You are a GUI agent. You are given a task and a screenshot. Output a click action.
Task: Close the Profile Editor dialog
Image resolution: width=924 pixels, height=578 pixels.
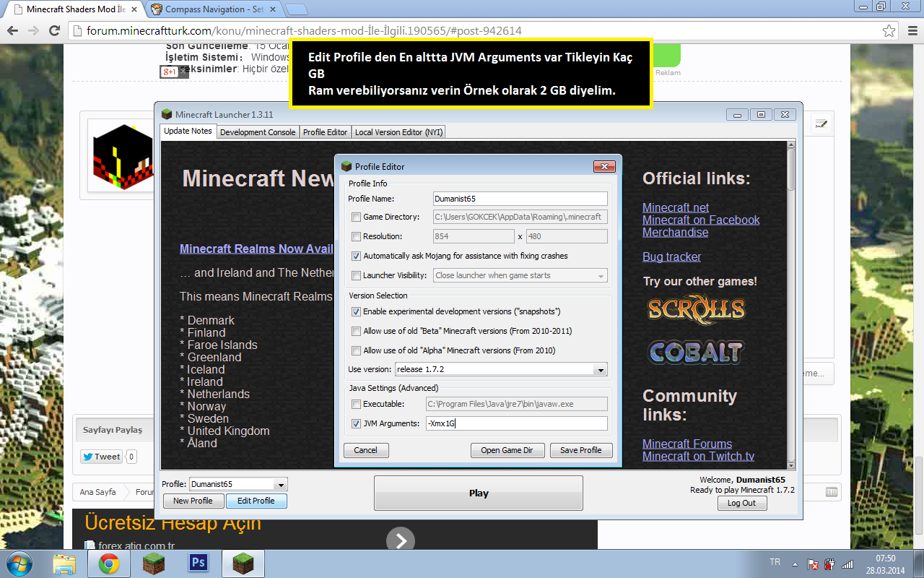pos(604,166)
